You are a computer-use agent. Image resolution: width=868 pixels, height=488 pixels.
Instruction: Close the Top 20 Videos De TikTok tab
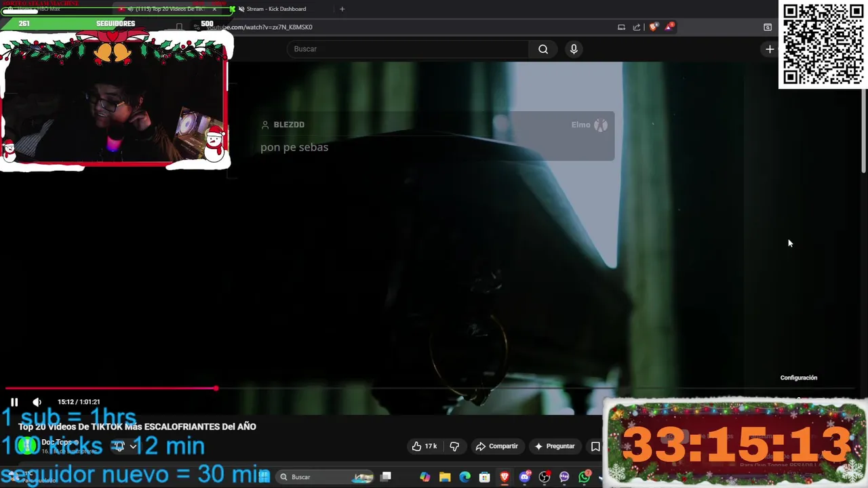click(214, 9)
